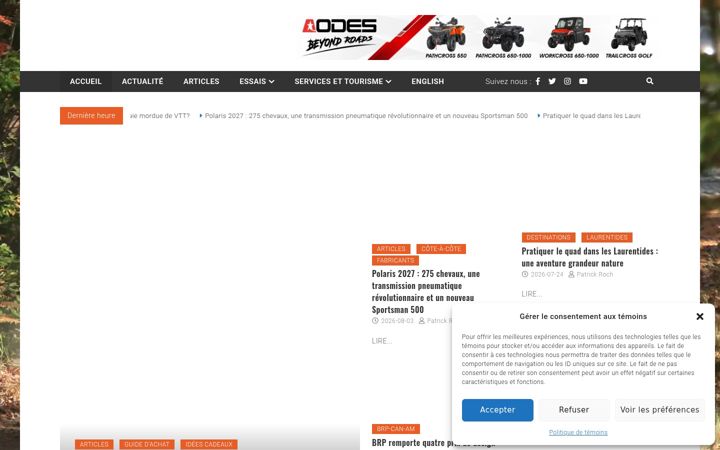
Task: Click the Pathcross 650-1000 vehicle image
Action: pos(503,34)
